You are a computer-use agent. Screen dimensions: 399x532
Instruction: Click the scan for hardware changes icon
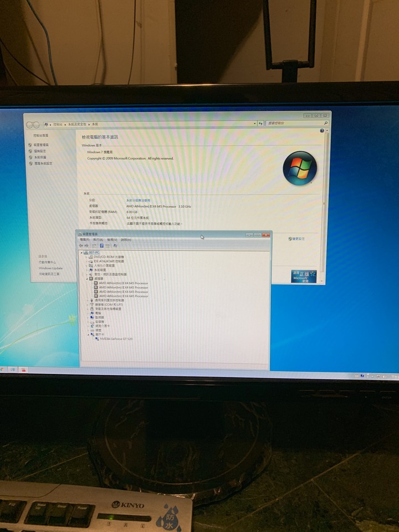[115, 245]
